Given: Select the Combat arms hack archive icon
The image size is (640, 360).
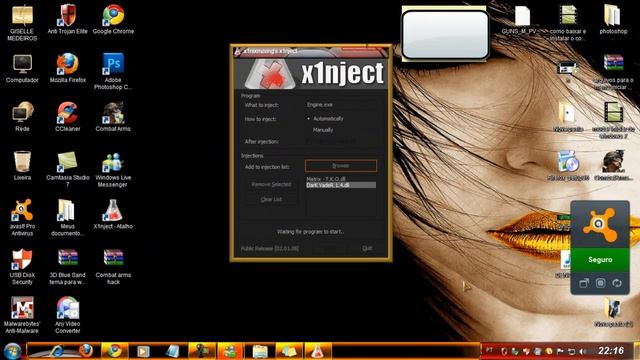Looking at the screenshot, I should [113, 267].
